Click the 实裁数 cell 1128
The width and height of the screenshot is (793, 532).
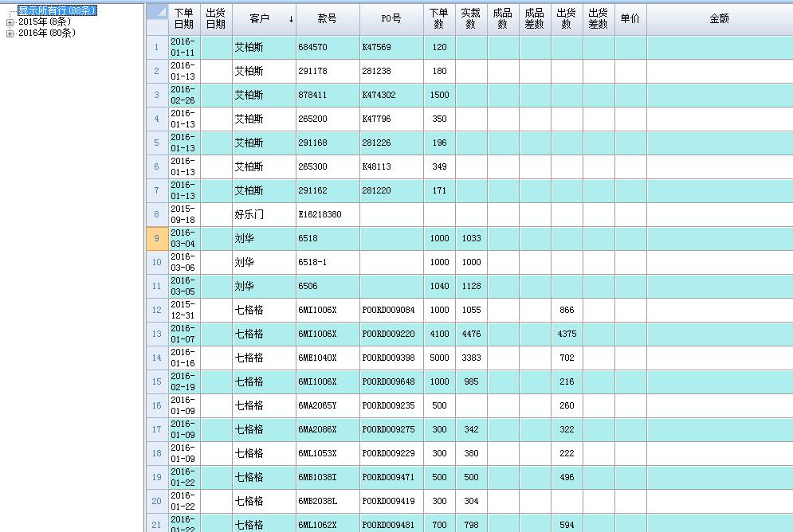click(x=471, y=287)
